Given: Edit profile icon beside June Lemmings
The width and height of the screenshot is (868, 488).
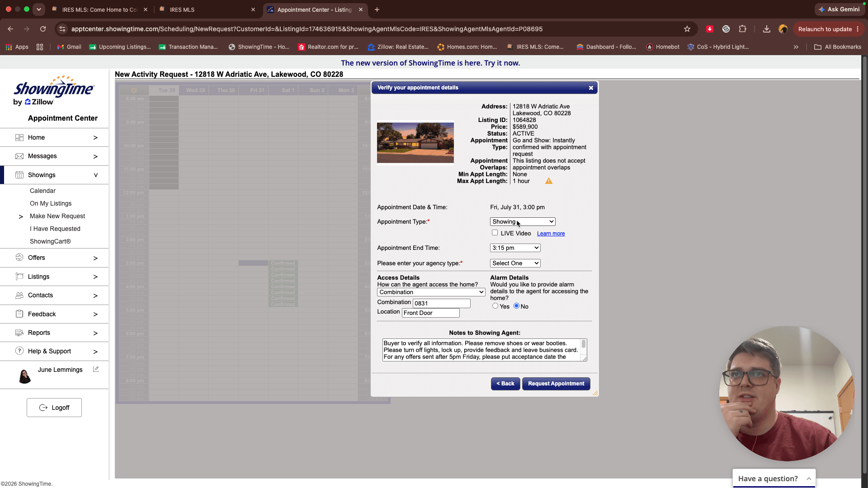Looking at the screenshot, I should pos(96,369).
